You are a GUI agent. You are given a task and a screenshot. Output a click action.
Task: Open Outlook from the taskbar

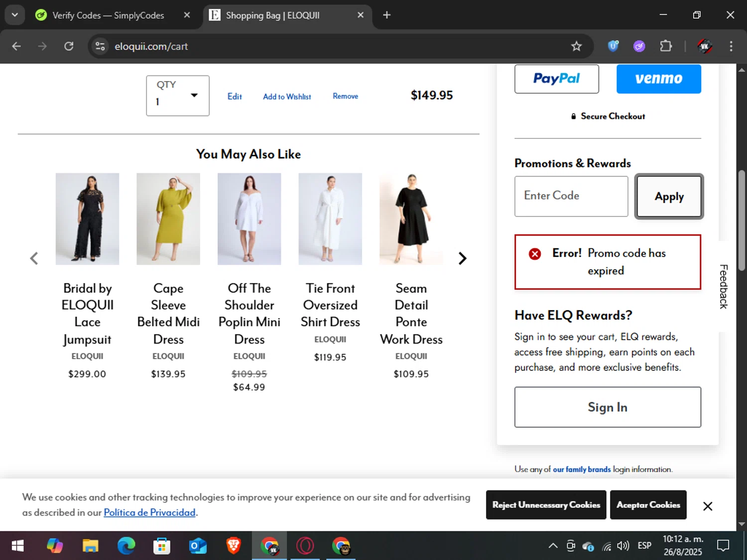pos(198,546)
